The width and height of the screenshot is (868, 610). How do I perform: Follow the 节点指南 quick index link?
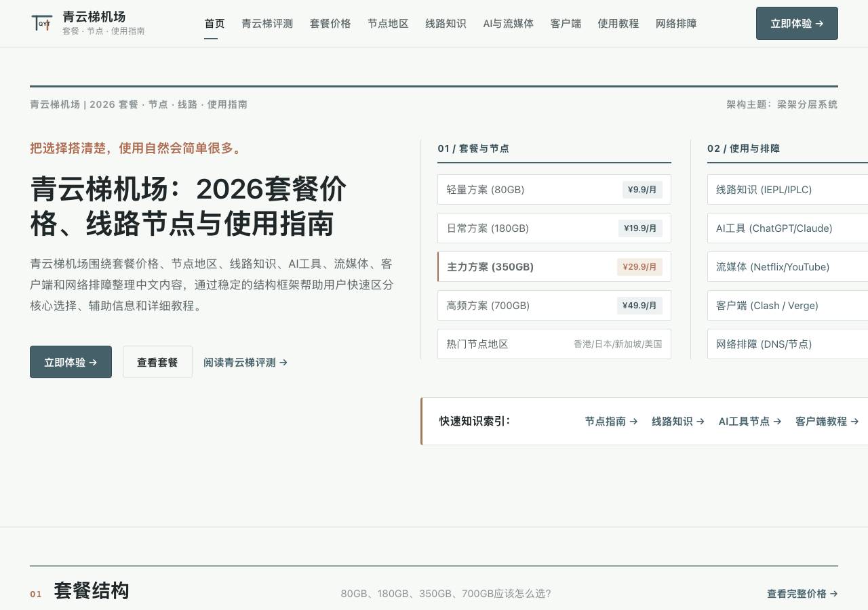point(612,422)
